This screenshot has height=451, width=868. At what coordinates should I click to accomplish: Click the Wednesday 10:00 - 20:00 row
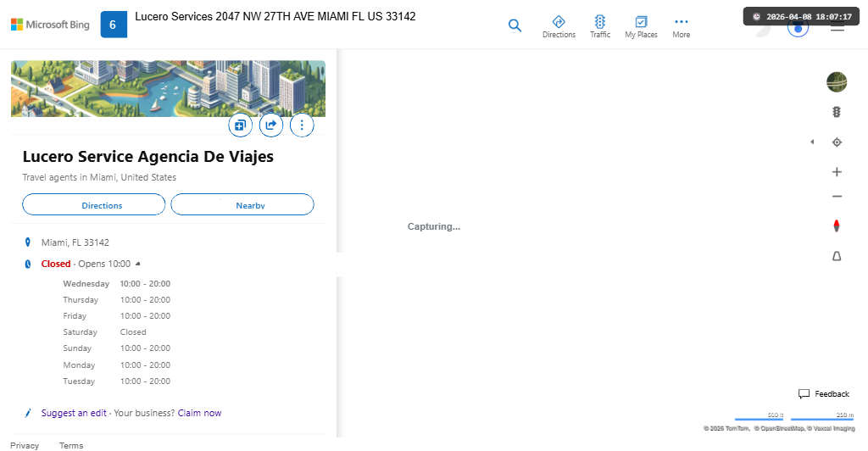(116, 283)
